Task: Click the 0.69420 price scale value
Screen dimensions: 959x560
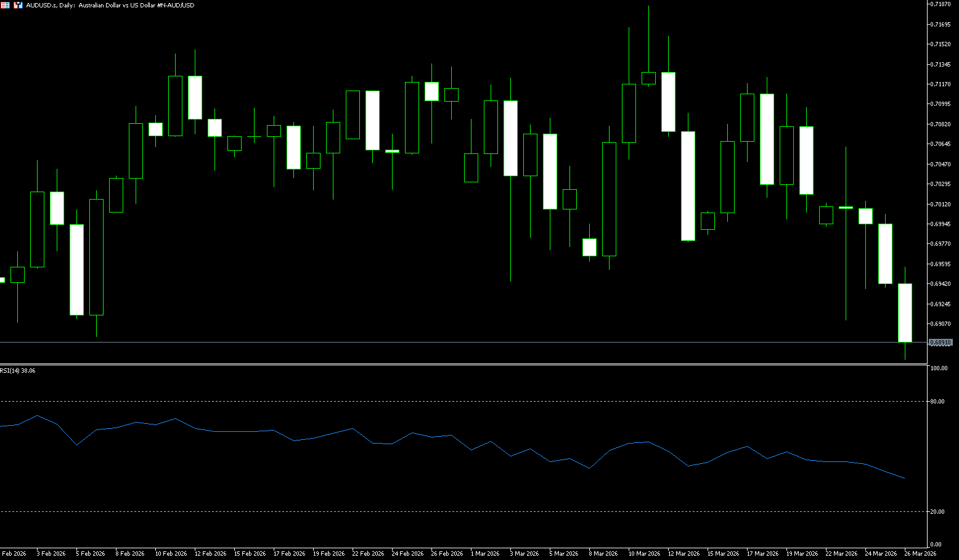Action: [941, 284]
